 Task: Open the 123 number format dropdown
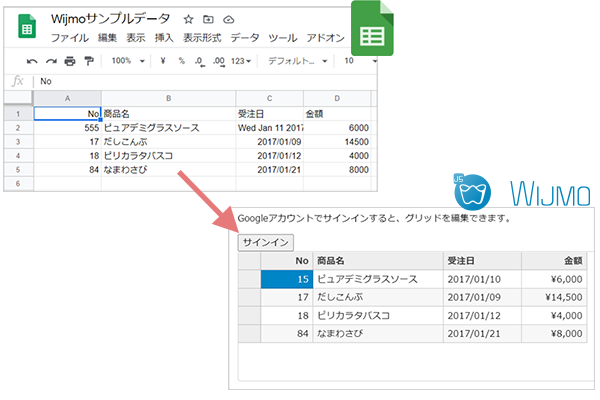[241, 61]
